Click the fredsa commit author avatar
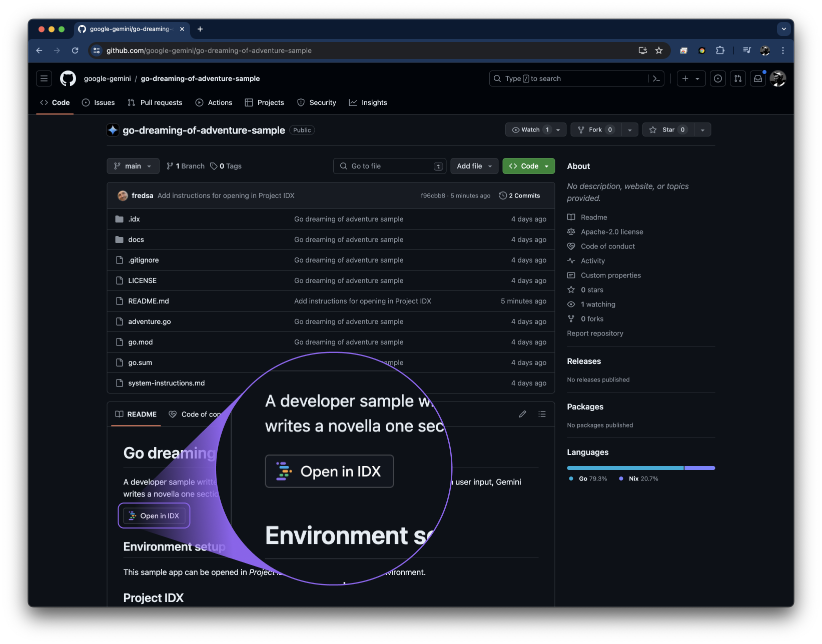The width and height of the screenshot is (822, 644). (123, 195)
